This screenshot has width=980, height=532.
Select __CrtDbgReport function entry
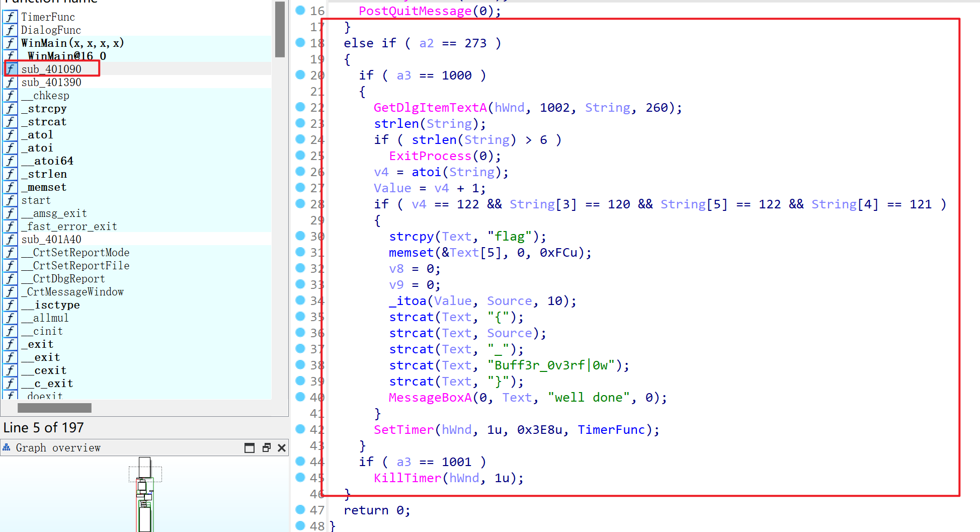63,278
